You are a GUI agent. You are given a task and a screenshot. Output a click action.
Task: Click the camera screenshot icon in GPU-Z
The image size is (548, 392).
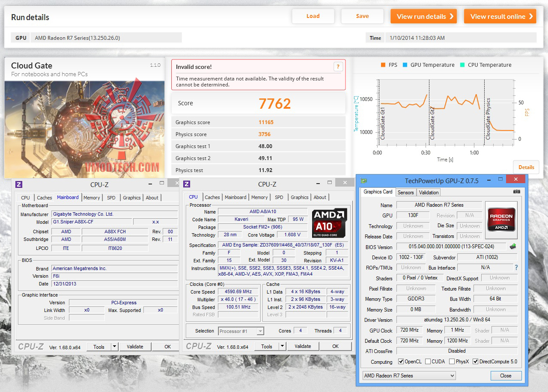coord(517,192)
